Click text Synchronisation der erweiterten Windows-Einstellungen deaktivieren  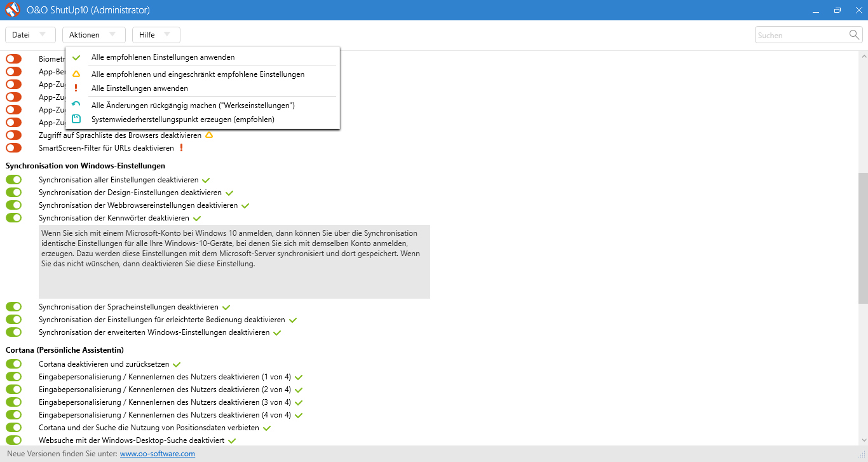pos(154,332)
